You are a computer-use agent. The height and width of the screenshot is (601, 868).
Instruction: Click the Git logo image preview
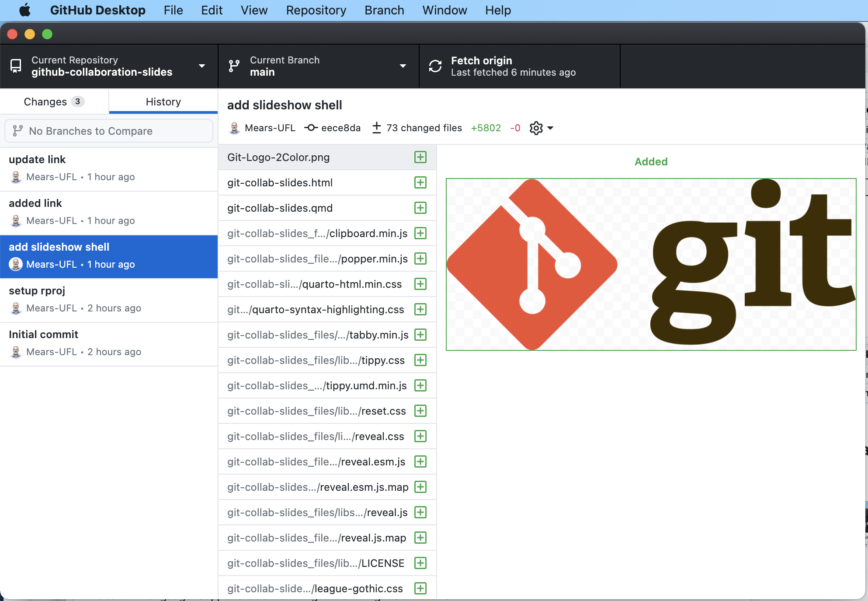tap(650, 264)
